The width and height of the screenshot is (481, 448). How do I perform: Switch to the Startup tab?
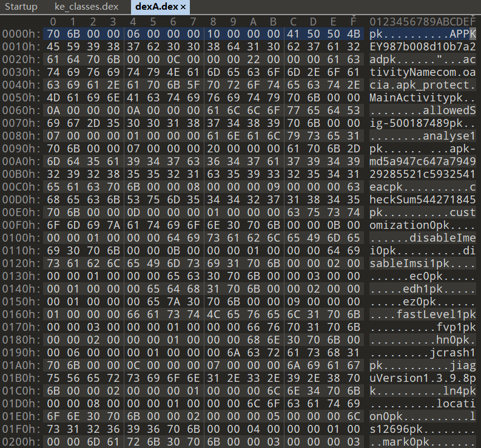click(21, 7)
